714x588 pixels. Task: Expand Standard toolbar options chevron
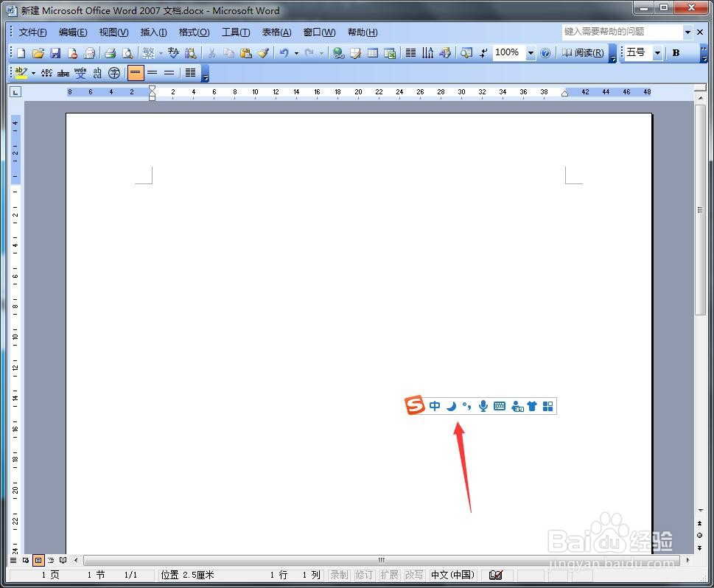[x=613, y=54]
